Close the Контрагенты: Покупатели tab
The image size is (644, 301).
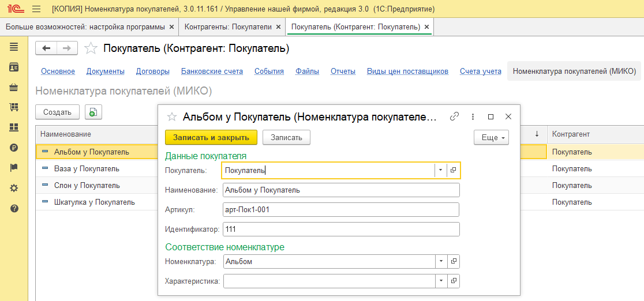coord(278,27)
